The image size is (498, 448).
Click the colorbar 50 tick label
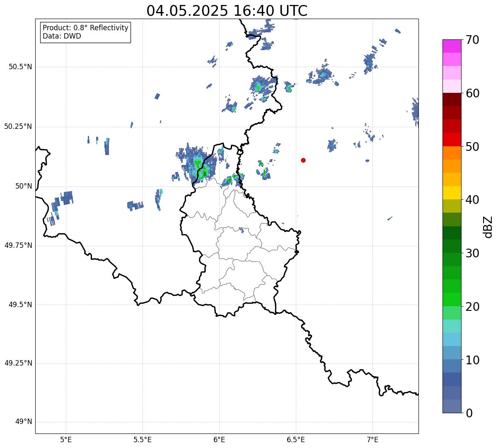coord(472,147)
